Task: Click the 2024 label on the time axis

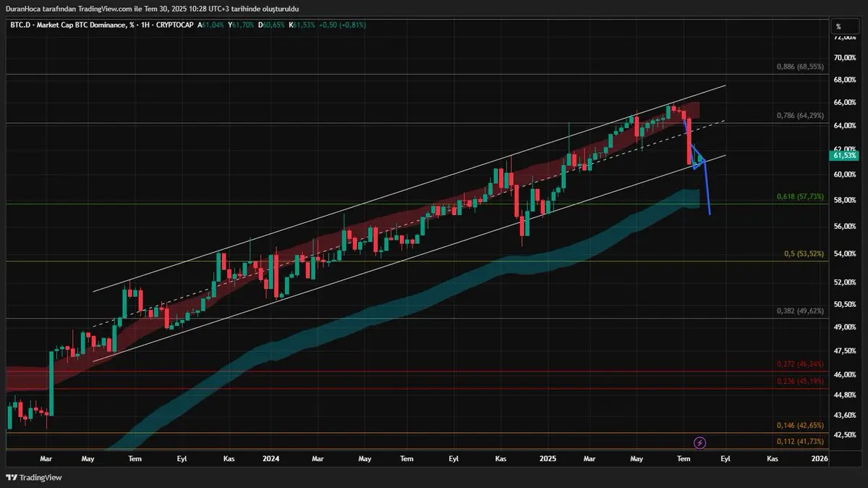Action: 271,459
